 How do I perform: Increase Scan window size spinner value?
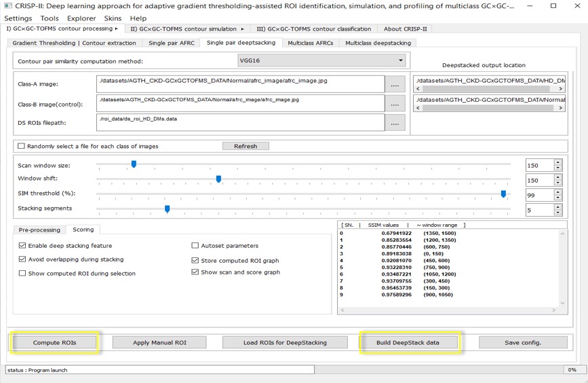pyautogui.click(x=557, y=162)
